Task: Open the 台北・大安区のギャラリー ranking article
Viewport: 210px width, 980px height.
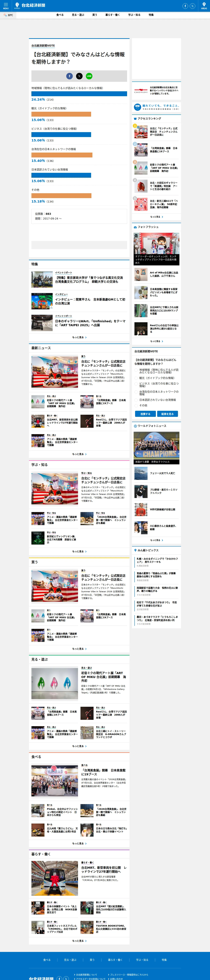Action: click(164, 186)
